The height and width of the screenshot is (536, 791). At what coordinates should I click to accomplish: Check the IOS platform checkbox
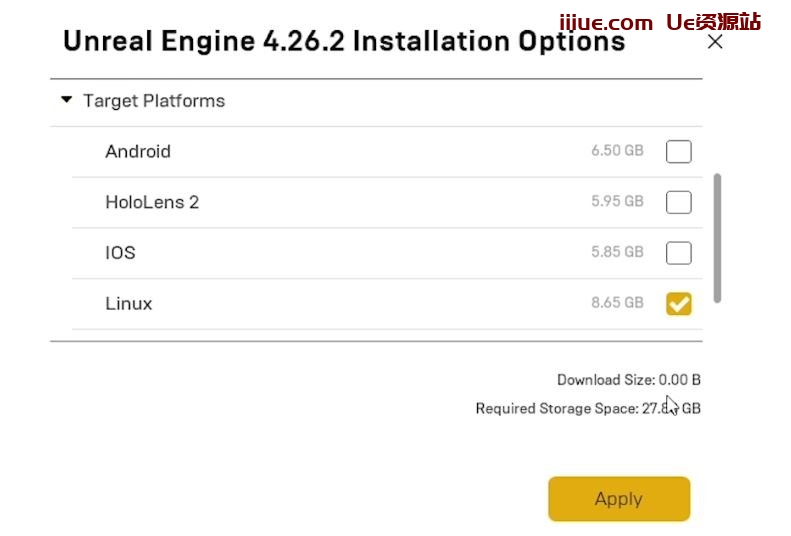point(678,253)
